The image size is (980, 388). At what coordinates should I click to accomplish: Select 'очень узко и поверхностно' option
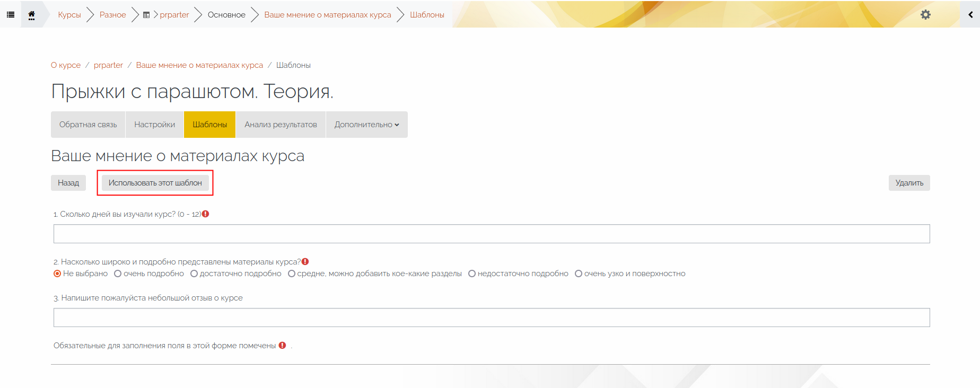tap(579, 274)
